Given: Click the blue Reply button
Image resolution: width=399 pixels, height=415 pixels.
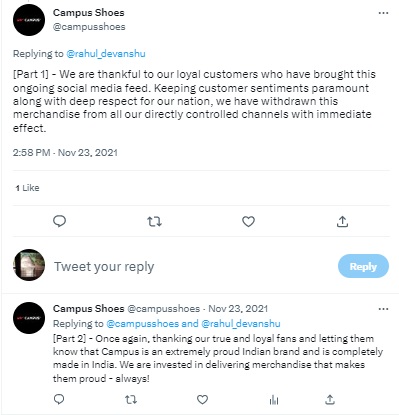Looking at the screenshot, I should (363, 266).
